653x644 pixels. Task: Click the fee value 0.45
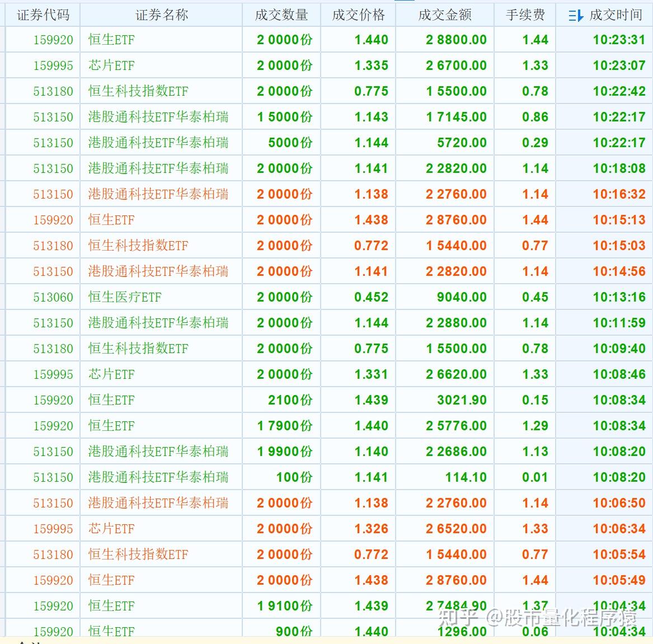point(535,297)
